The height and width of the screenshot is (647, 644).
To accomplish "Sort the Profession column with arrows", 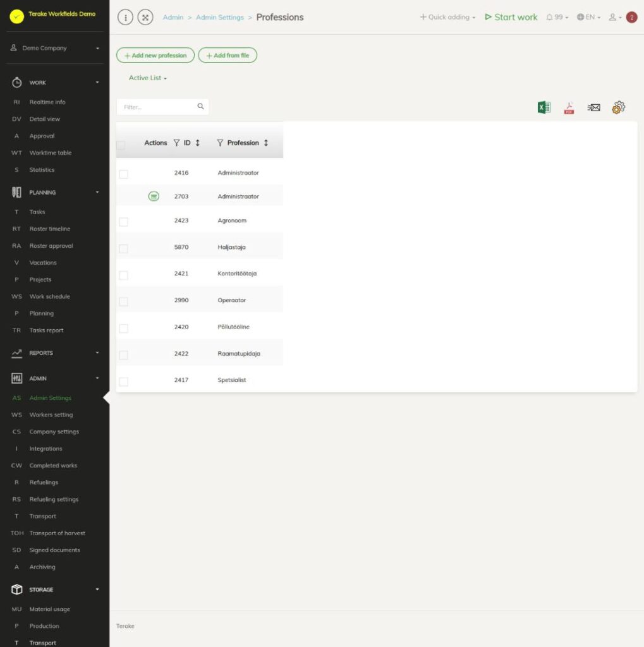I will pyautogui.click(x=266, y=143).
